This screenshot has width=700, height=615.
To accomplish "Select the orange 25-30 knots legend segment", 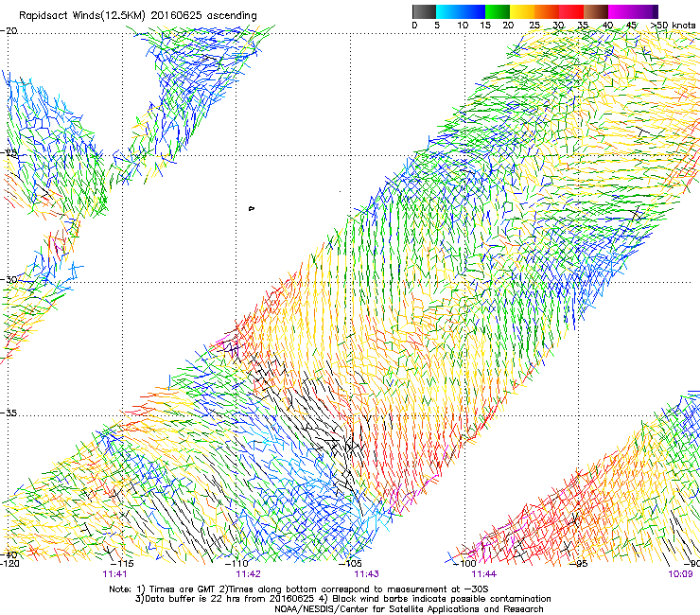I will (547, 11).
